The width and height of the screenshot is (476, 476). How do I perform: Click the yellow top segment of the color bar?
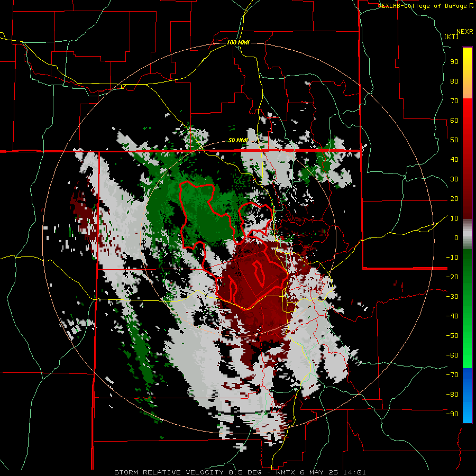(x=467, y=73)
